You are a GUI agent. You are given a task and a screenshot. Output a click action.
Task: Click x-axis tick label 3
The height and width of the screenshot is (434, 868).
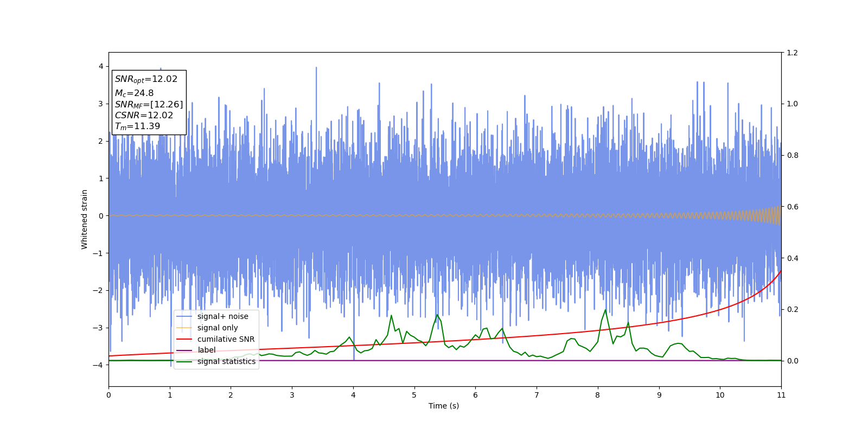(x=292, y=395)
